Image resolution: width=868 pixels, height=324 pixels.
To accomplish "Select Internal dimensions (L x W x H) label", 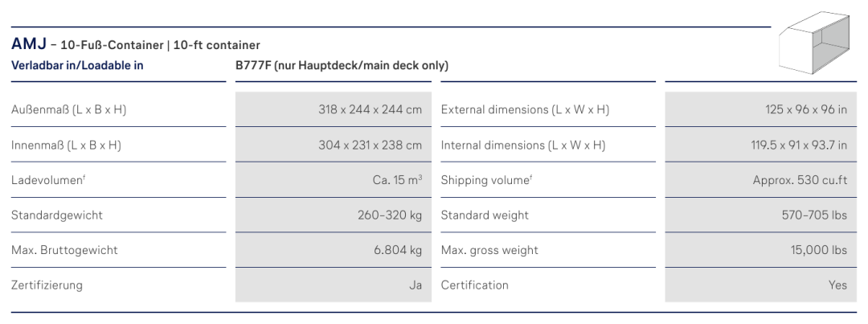I will pos(523,145).
